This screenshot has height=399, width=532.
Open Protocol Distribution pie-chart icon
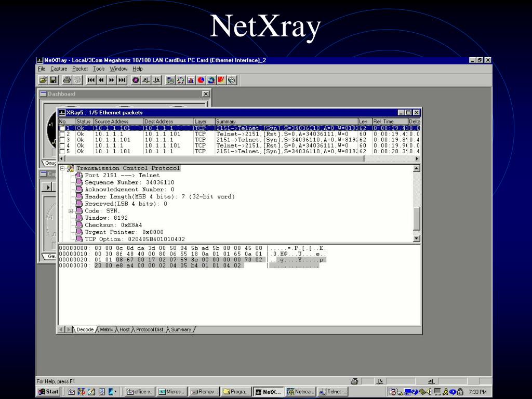click(201, 80)
